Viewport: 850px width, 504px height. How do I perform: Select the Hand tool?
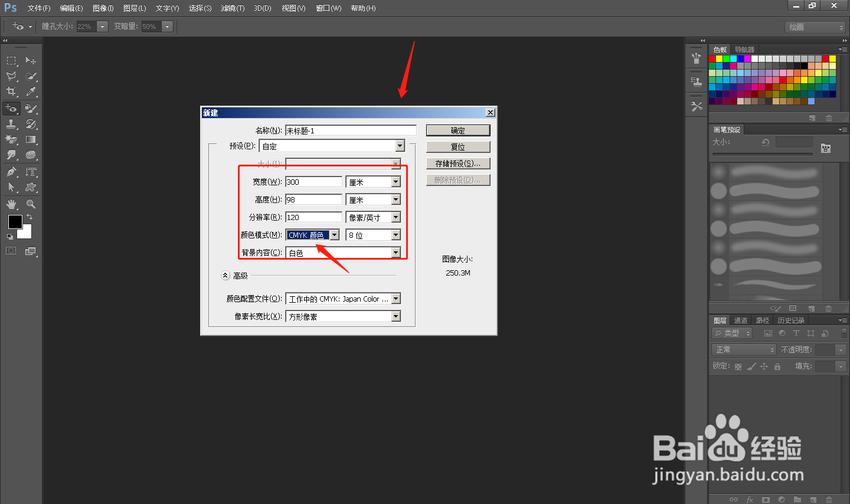click(11, 204)
